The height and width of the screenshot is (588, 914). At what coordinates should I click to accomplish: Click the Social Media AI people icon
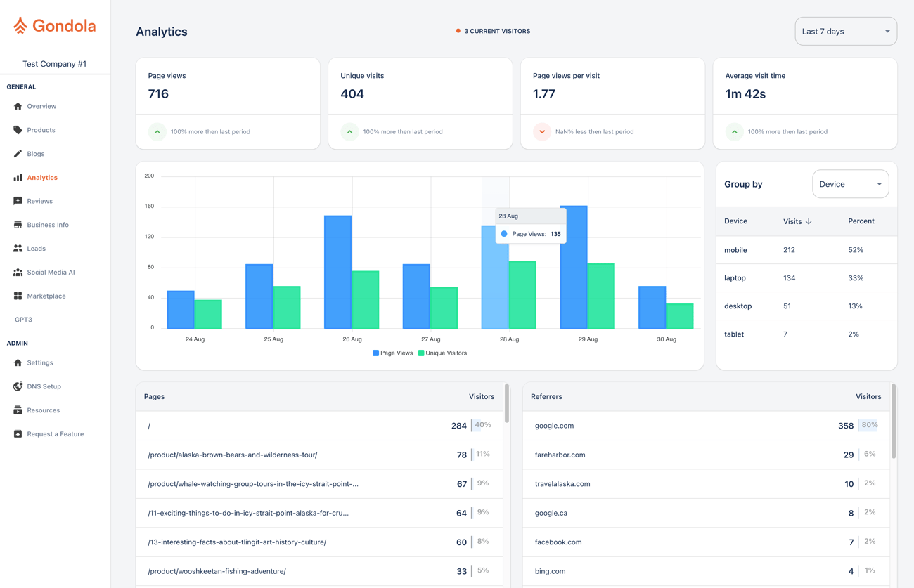tap(18, 273)
